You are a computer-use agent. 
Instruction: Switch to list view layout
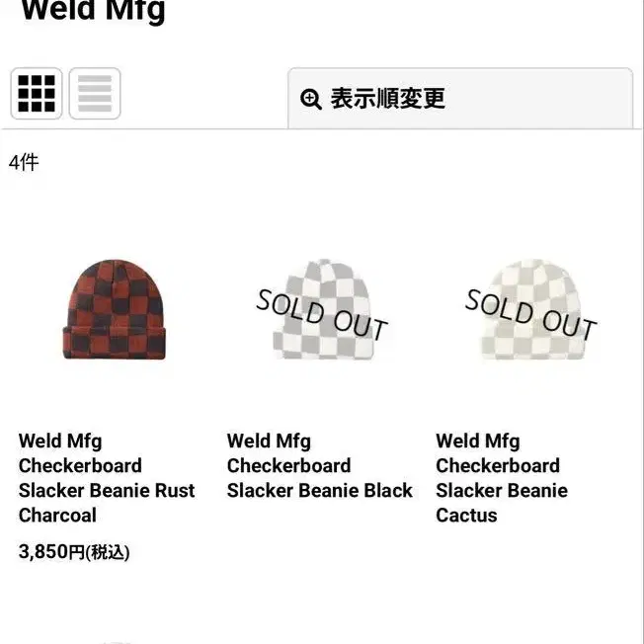pos(95,94)
